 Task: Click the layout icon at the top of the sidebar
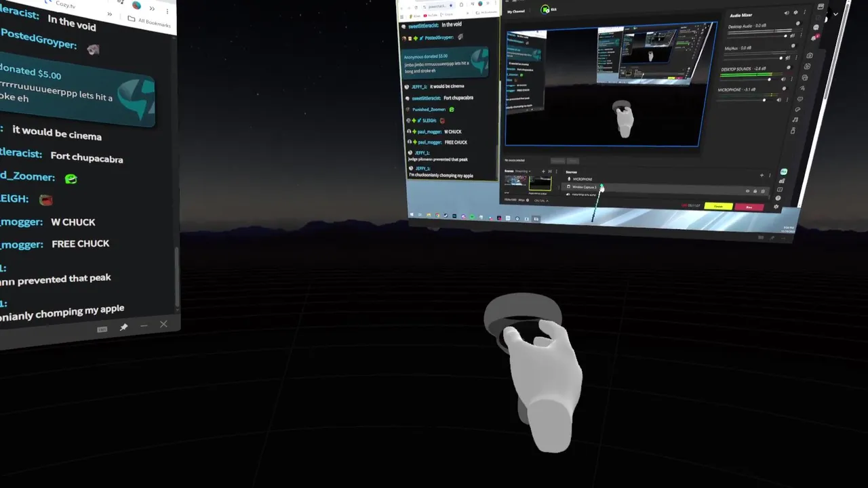point(821,6)
